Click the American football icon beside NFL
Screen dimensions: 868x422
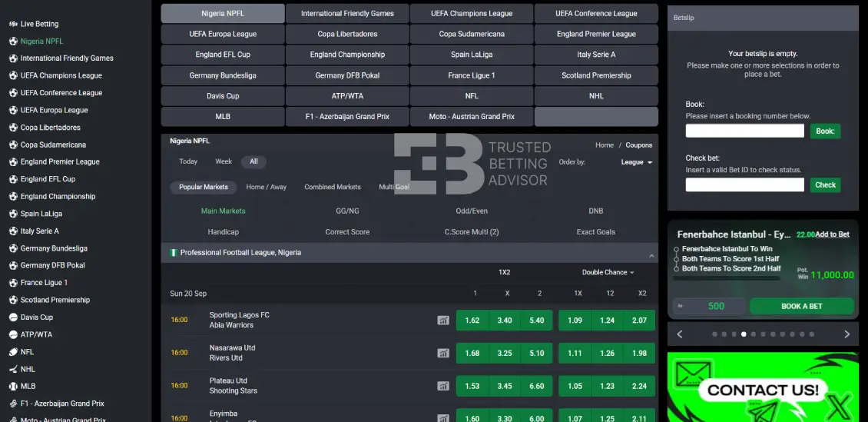pos(13,352)
